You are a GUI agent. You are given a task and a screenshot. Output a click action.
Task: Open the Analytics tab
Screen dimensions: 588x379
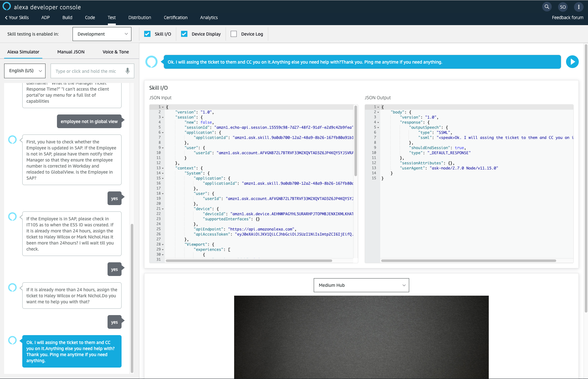tap(209, 17)
